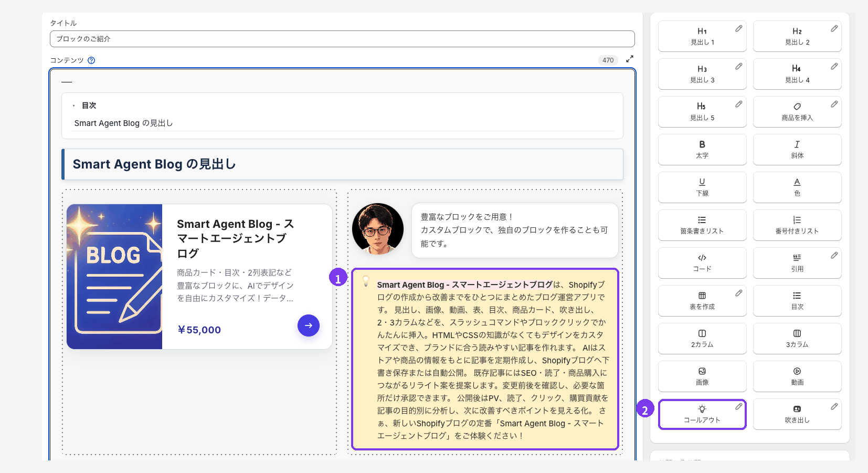Viewport: 868px width, 473px height.
Task: Insert a 箇条書きリスト bullet list
Action: click(x=702, y=225)
